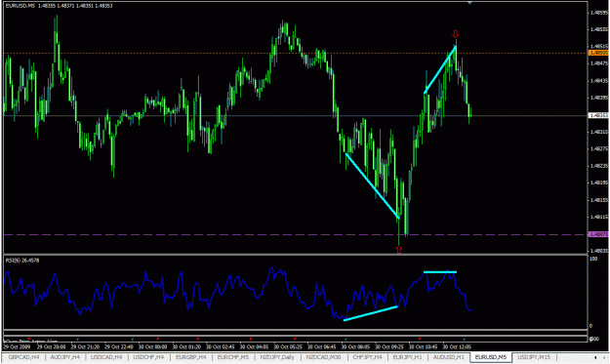Click the chart shift triangle marker at top

[x=469, y=3]
